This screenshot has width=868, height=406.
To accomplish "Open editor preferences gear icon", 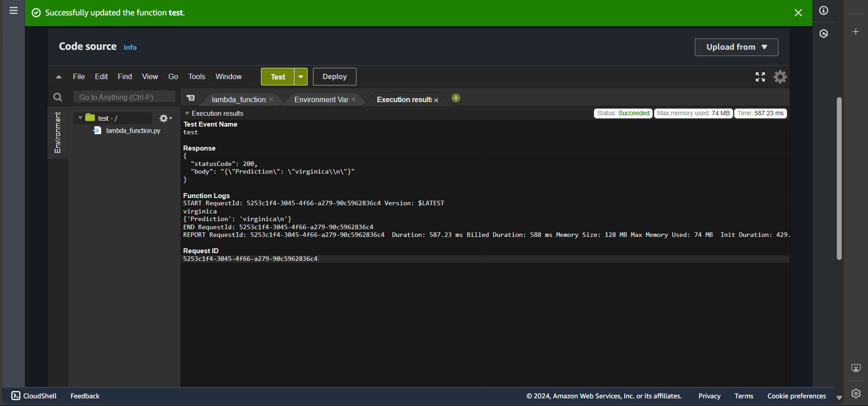I will (x=780, y=77).
